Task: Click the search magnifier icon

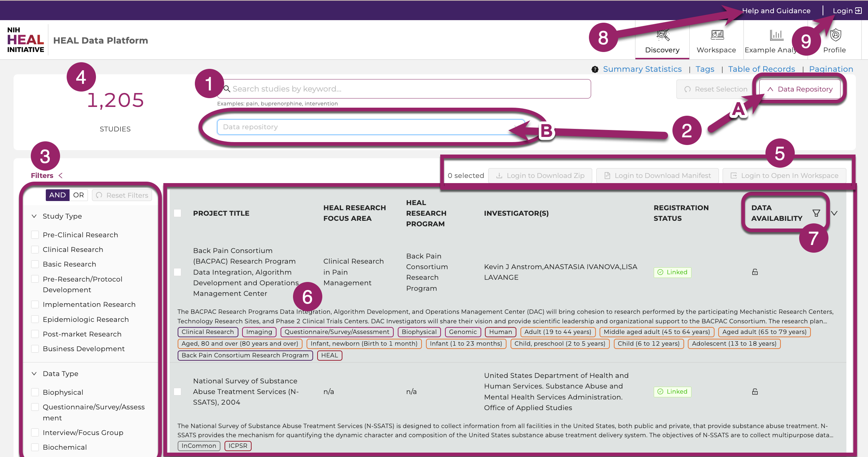Action: pos(227,89)
